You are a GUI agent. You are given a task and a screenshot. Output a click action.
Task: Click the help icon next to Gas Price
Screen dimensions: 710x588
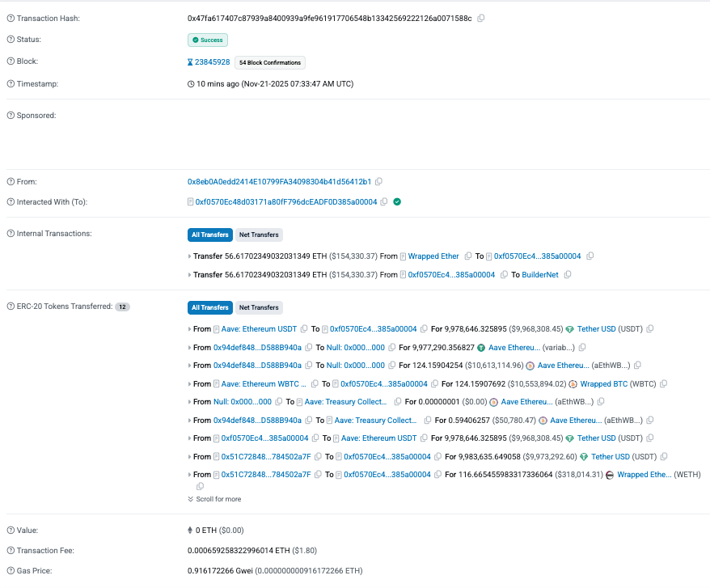click(11, 571)
